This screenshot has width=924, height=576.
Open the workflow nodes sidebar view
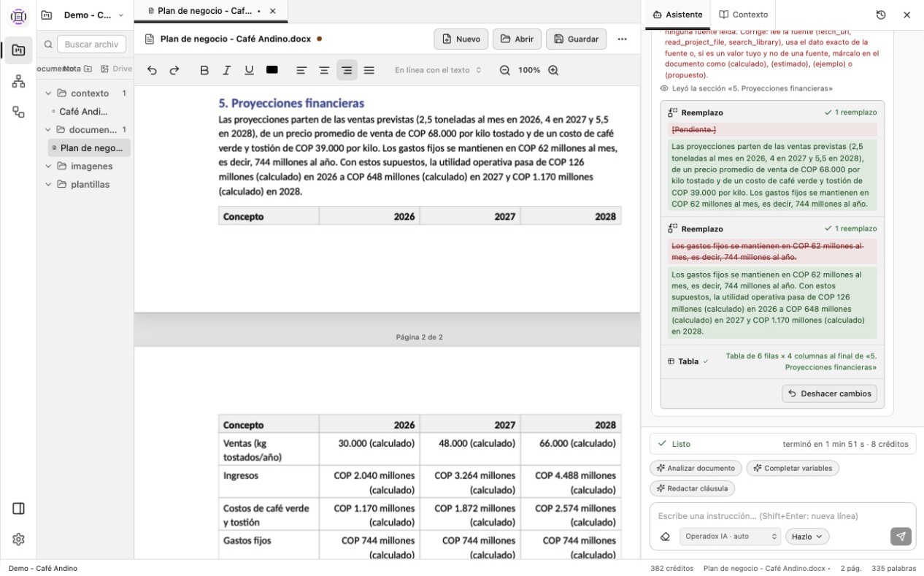(x=18, y=112)
